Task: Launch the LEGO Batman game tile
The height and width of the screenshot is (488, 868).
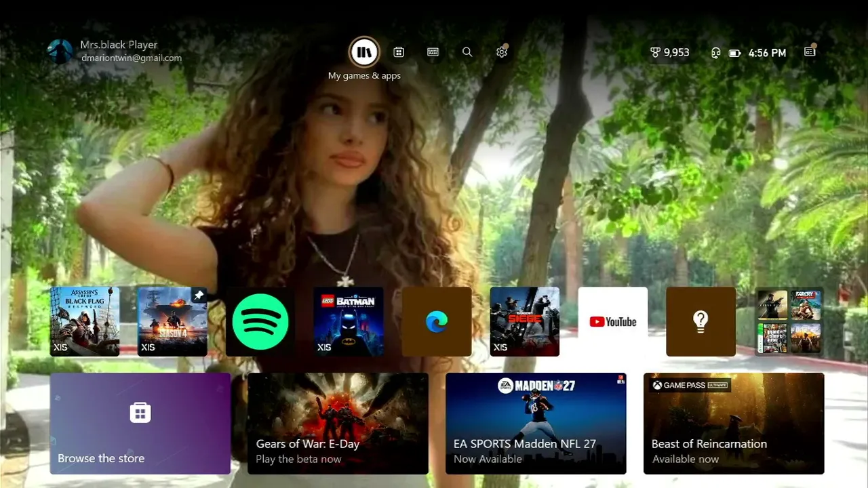Action: pyautogui.click(x=349, y=321)
